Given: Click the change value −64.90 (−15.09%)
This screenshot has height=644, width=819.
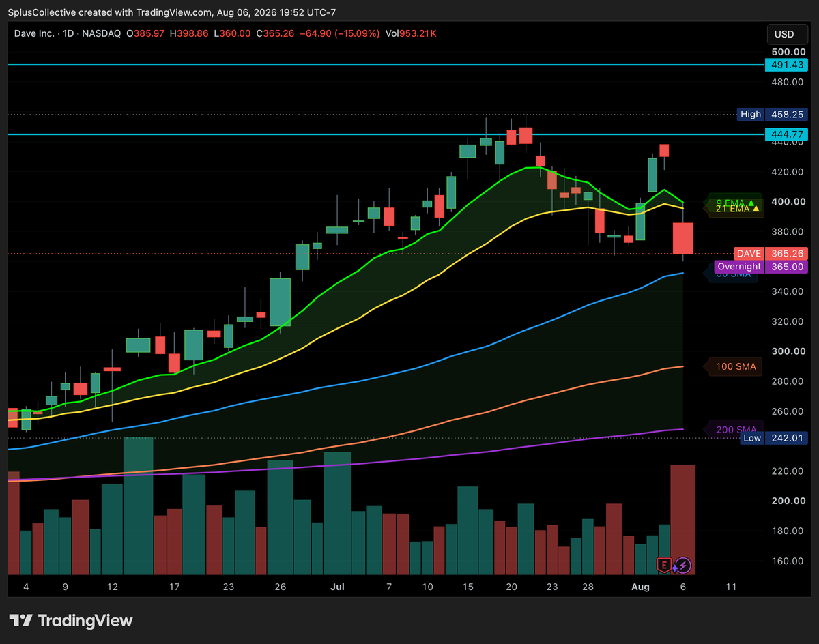Looking at the screenshot, I should [340, 33].
